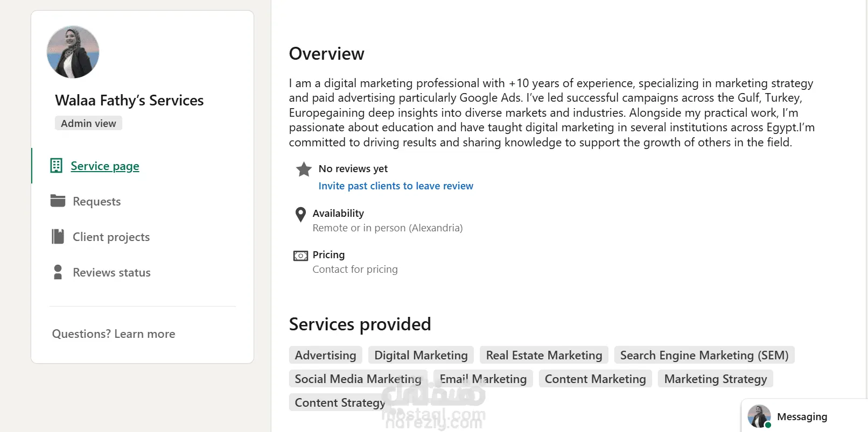
Task: Click the Marketing Strategy tag
Action: 715,379
